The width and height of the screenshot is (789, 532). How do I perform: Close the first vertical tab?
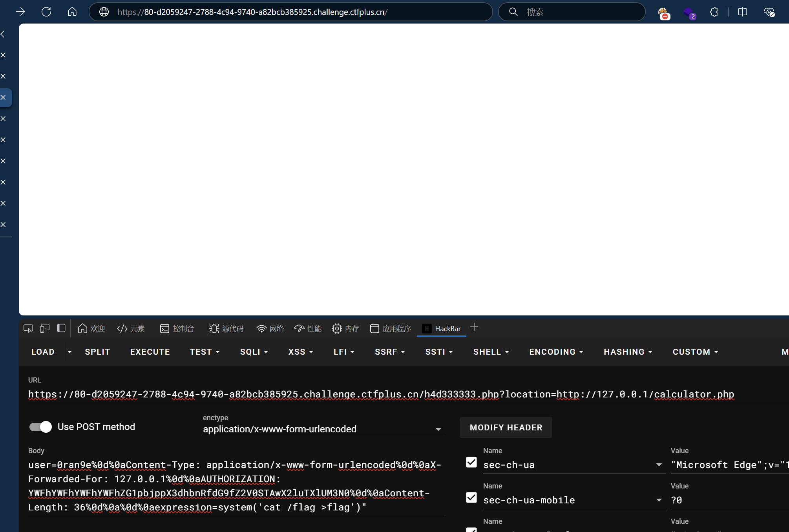[x=3, y=55]
